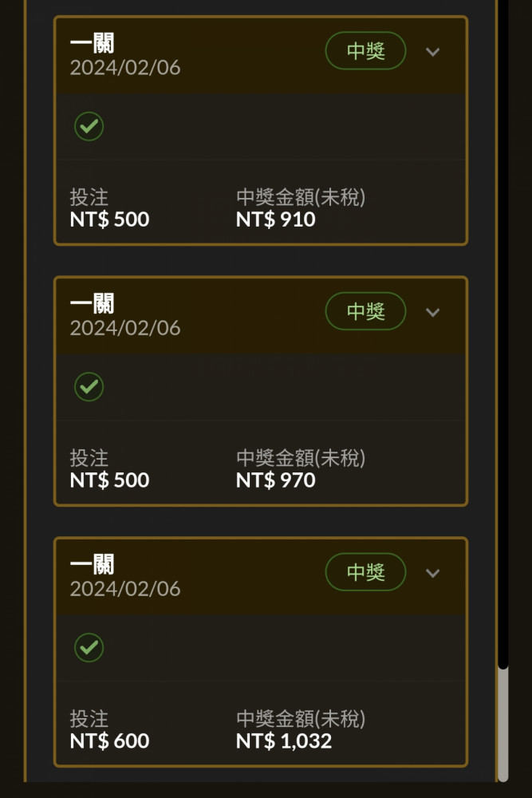
Task: Select the NT$ 1,032 winning amount
Action: 284,741
